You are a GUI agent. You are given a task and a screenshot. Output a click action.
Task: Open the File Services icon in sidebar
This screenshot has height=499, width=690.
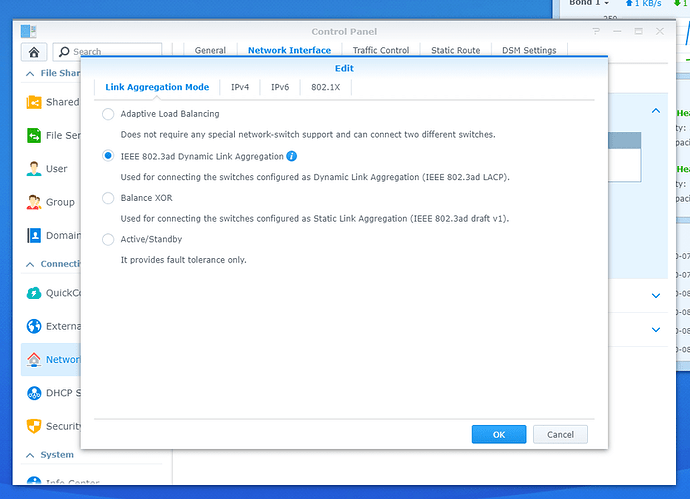pos(34,136)
